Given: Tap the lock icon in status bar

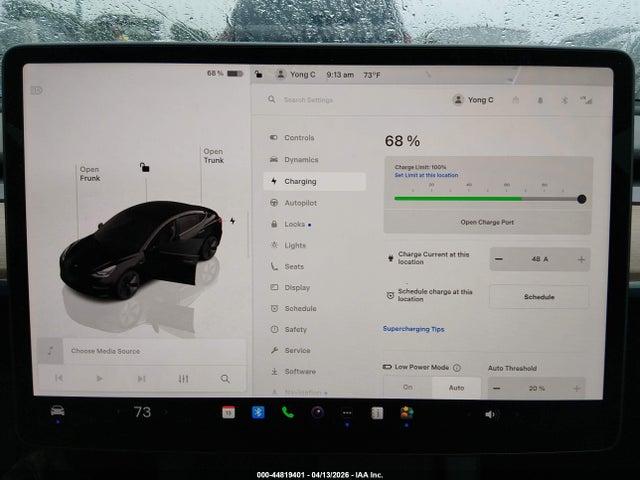Looking at the screenshot, I should pyautogui.click(x=258, y=74).
